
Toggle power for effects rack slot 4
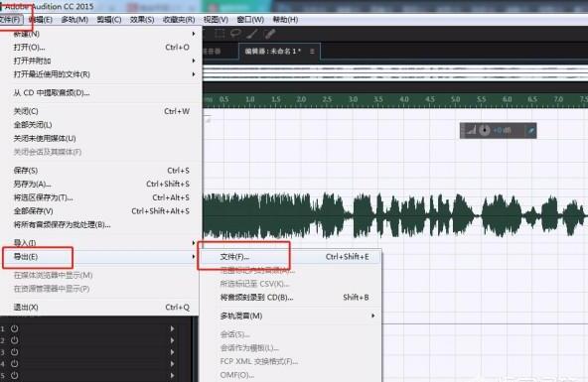[14, 364]
